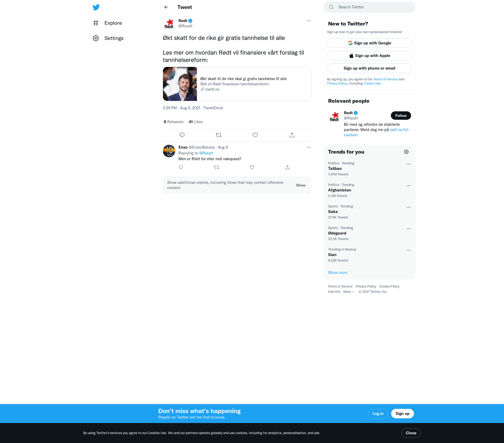Open Explore from the sidebar
Screen dimensions: 504x443
(x=107, y=23)
